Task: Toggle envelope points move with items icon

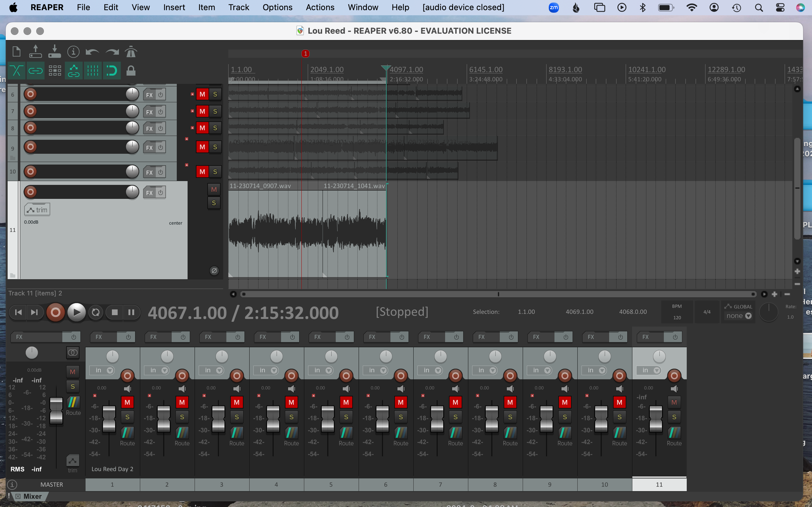Action: (73, 71)
